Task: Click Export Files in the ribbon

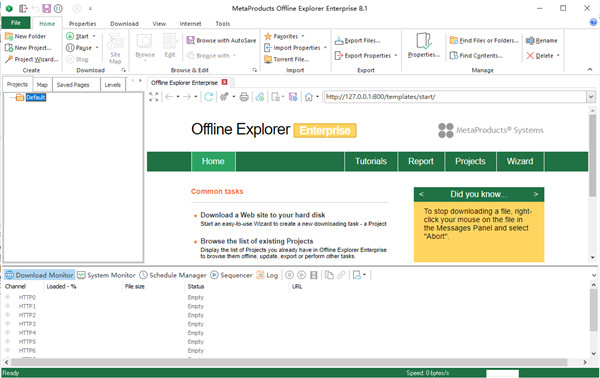Action: [357, 41]
